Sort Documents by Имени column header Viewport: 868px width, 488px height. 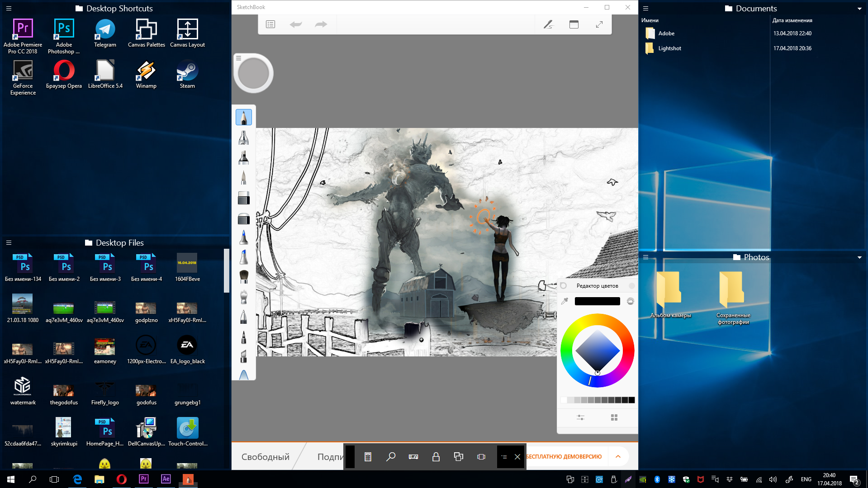(650, 20)
